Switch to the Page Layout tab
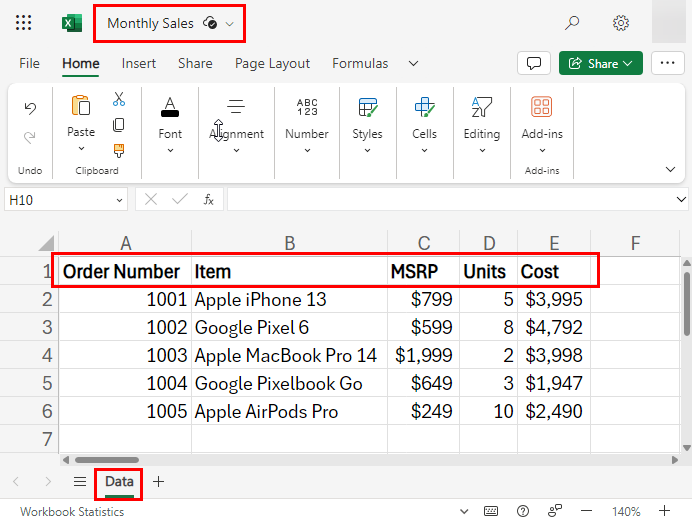Screen dimensions: 692x520 272,64
